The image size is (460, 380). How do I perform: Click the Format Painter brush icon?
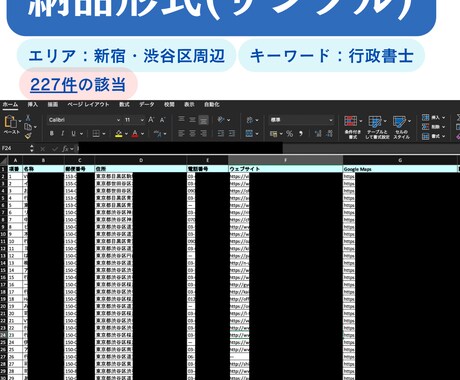pos(28,136)
